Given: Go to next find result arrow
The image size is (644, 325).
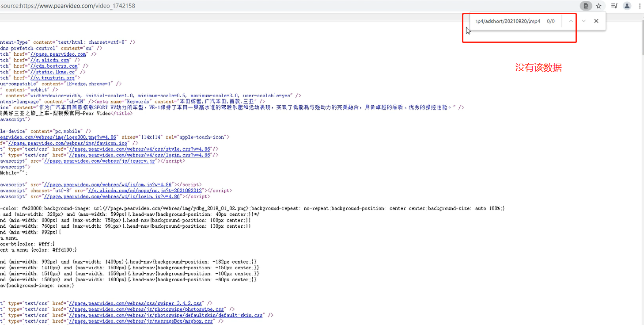Looking at the screenshot, I should (x=583, y=21).
